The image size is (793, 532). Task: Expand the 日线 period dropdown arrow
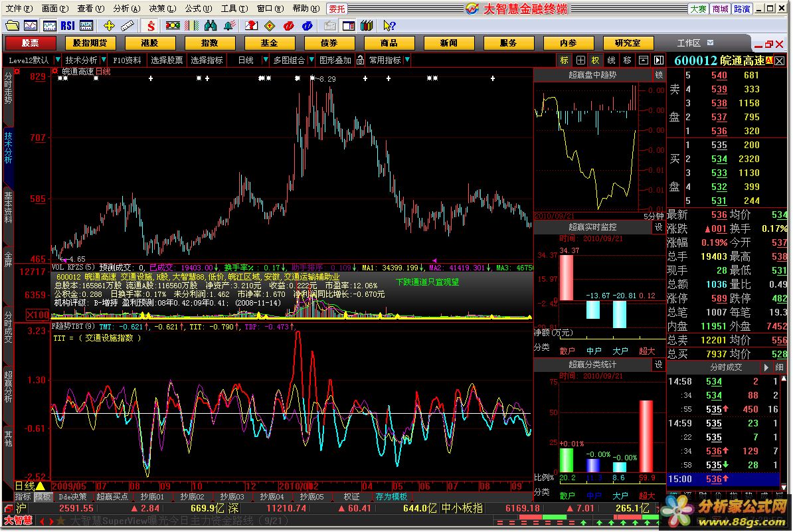coord(265,60)
